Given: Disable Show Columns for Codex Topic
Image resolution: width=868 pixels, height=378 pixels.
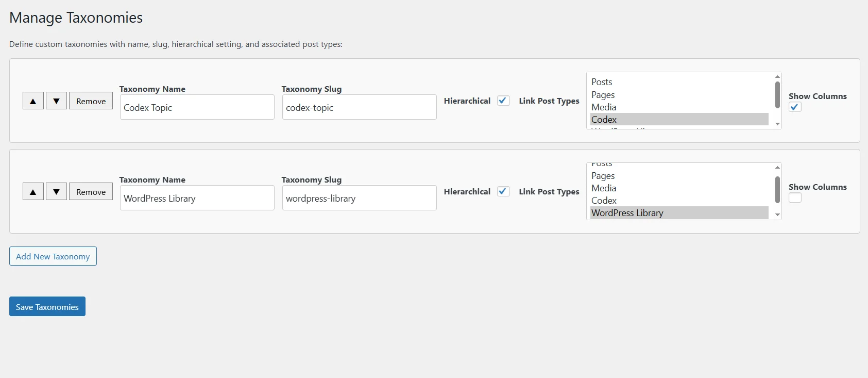Looking at the screenshot, I should tap(795, 107).
